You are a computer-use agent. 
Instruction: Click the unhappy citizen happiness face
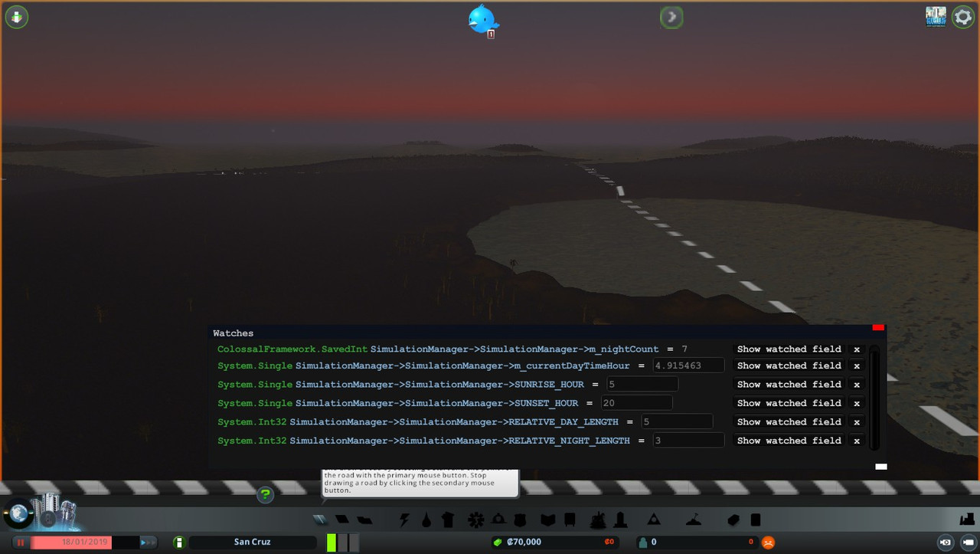768,543
